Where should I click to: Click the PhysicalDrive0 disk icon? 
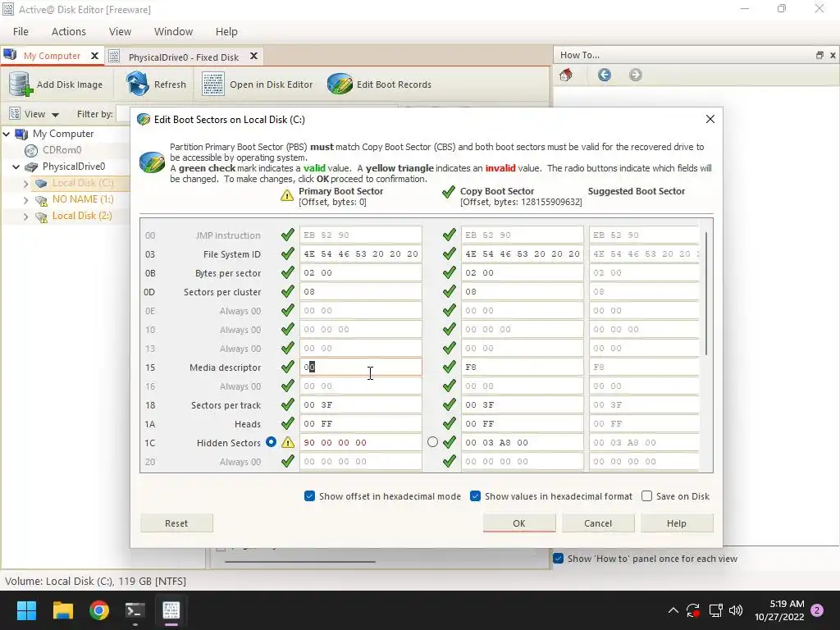coord(31,167)
